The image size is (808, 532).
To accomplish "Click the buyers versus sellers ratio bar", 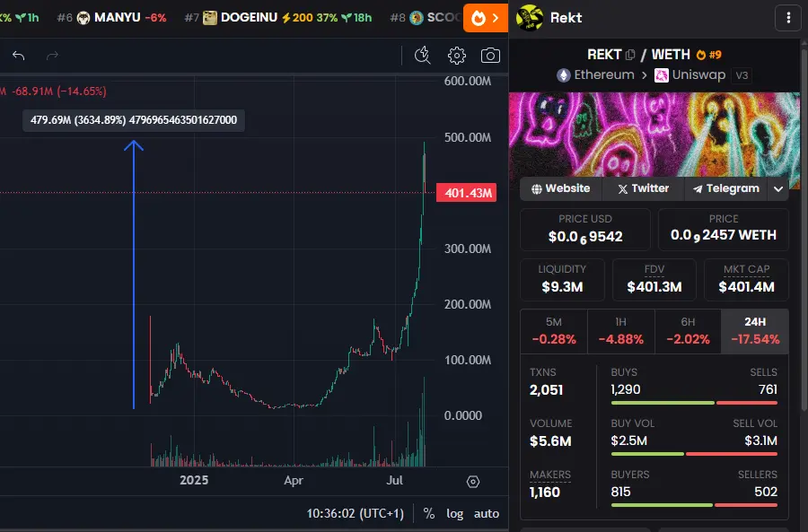I will [x=694, y=505].
